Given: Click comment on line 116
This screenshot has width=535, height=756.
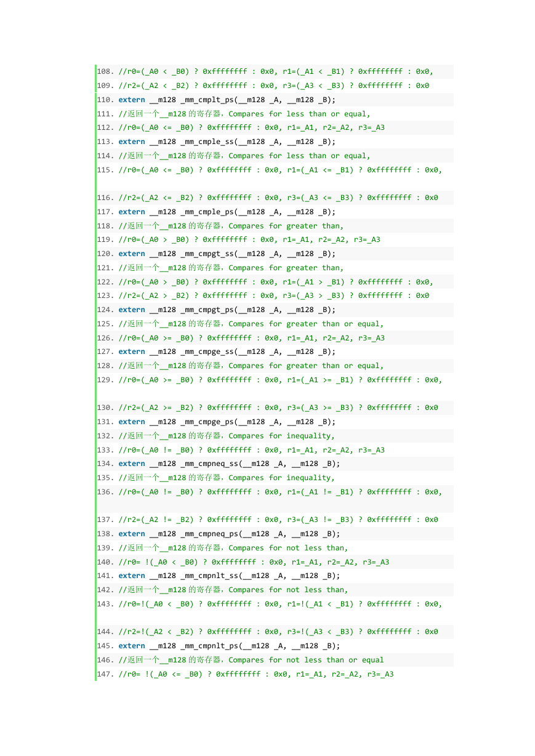Looking at the screenshot, I should (278, 198).
